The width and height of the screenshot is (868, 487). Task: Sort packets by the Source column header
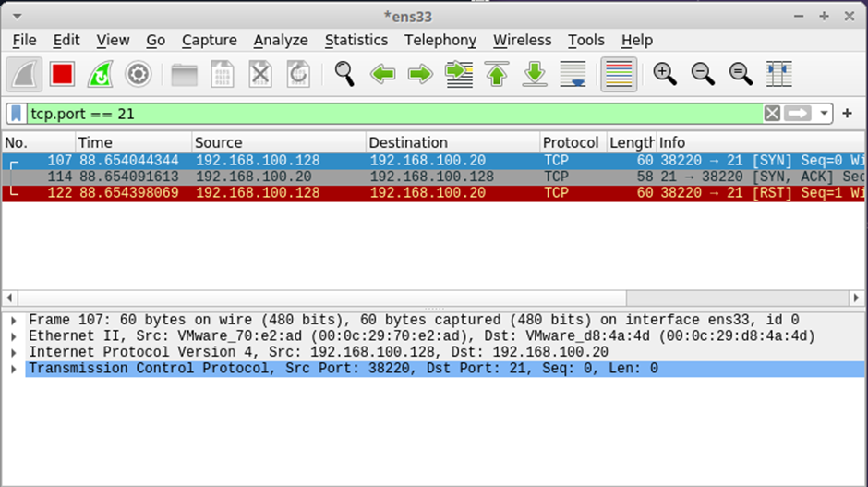279,142
